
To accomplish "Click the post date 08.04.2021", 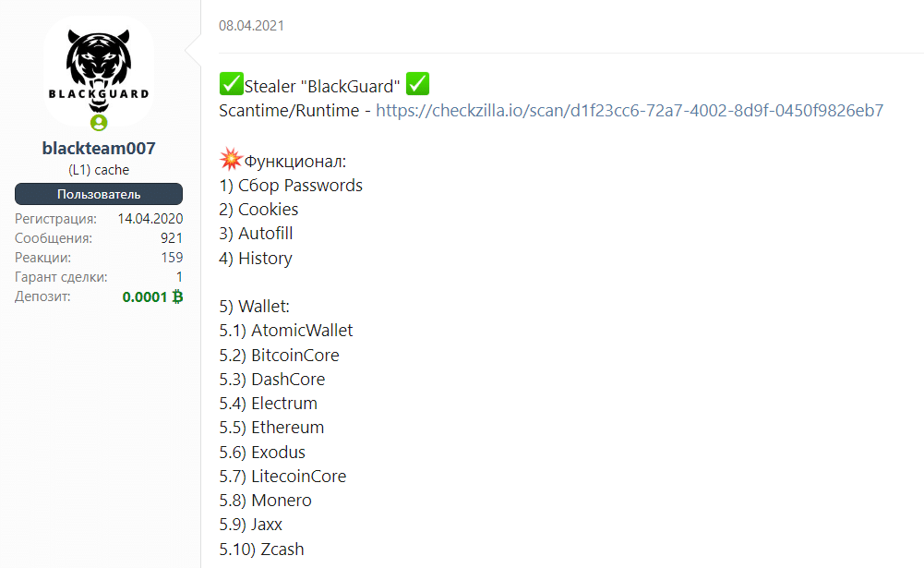I will click(x=251, y=26).
